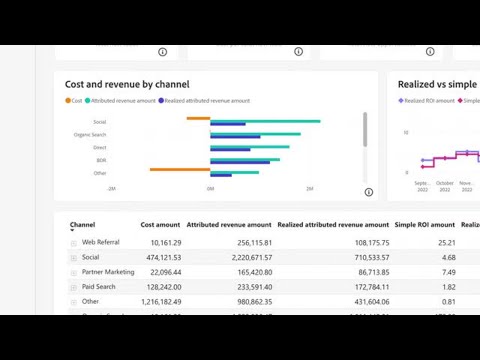Expand the Social channel row

coord(74,258)
